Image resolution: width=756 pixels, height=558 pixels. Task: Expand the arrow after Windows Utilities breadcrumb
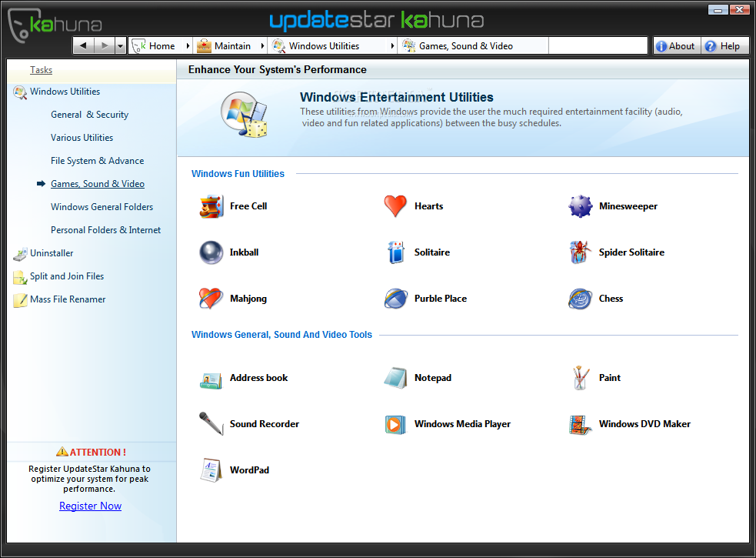(392, 46)
